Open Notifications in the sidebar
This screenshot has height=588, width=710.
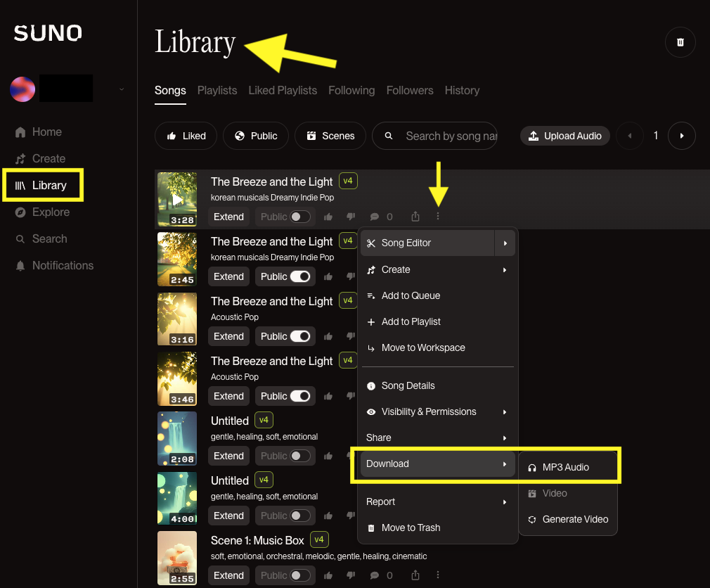[x=54, y=265]
